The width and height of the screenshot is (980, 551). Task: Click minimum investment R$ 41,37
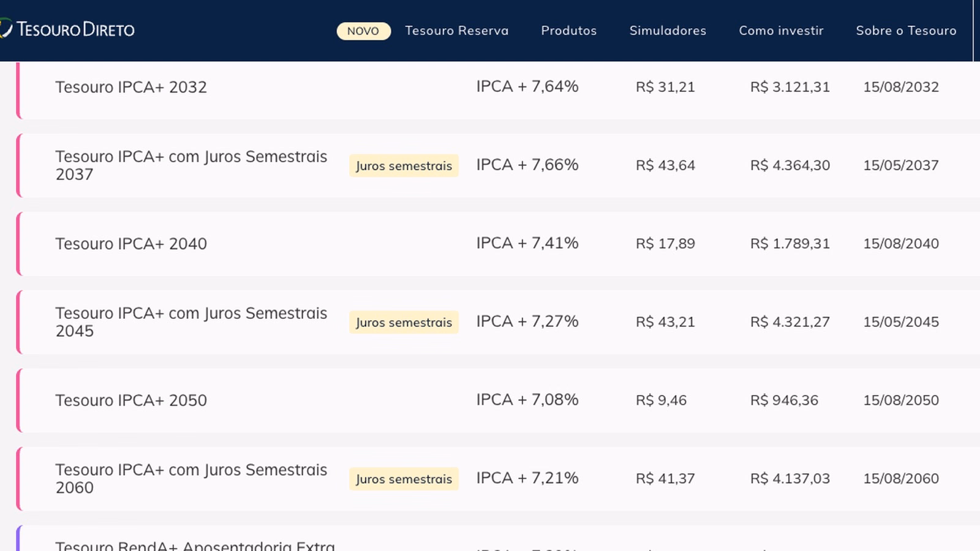[665, 479]
